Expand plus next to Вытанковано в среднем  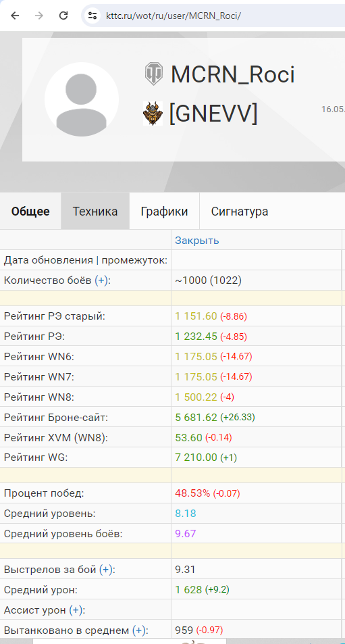[139, 630]
